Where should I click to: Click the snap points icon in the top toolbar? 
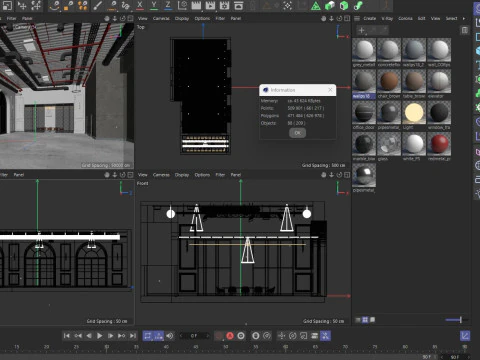(288, 5)
